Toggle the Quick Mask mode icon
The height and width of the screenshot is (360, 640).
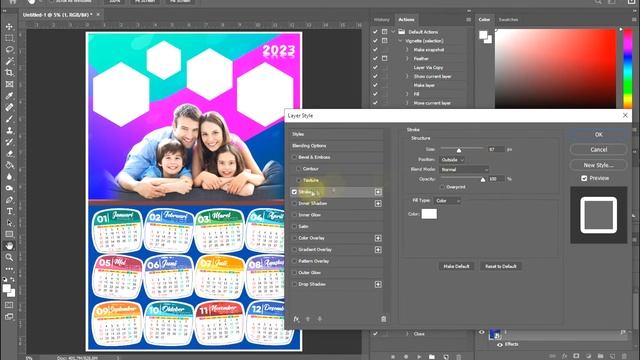9,305
